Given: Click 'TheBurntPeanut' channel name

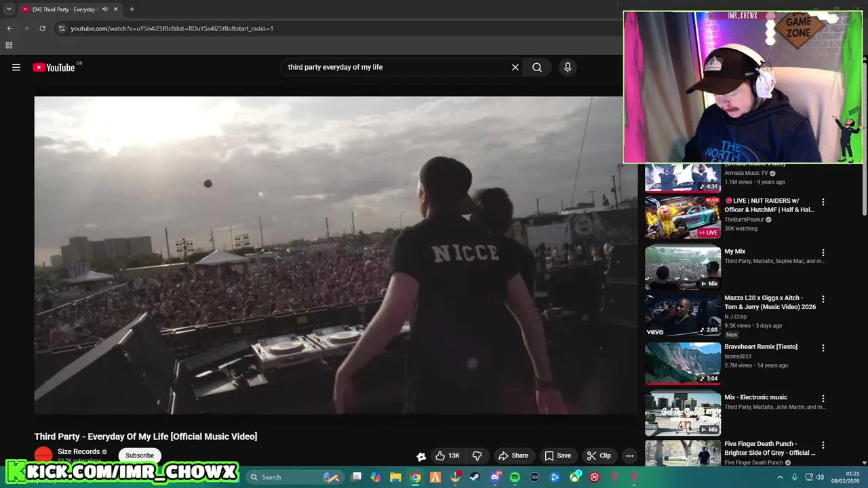Looking at the screenshot, I should click(744, 220).
